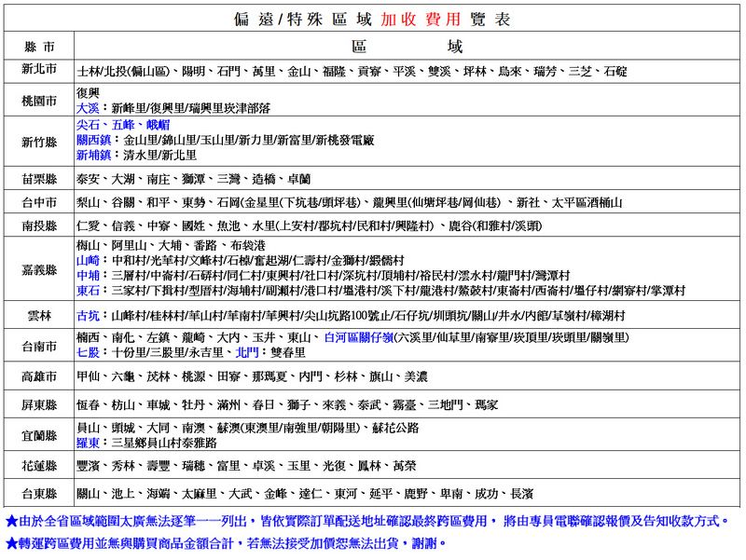Click the blue 古坑 label
The image size is (746, 560).
(x=88, y=317)
